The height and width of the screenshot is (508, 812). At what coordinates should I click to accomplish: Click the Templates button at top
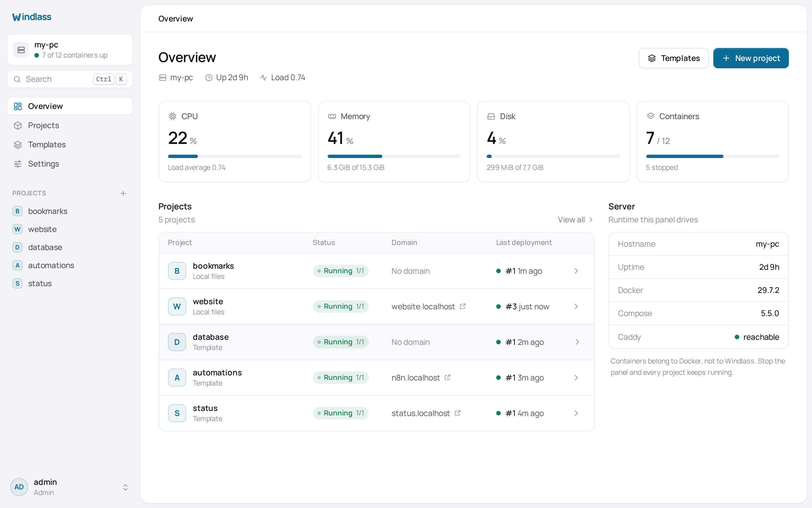click(673, 58)
